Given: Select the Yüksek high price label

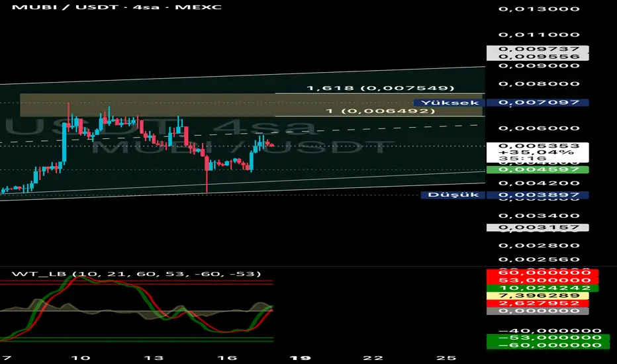Looking at the screenshot, I should (450, 103).
